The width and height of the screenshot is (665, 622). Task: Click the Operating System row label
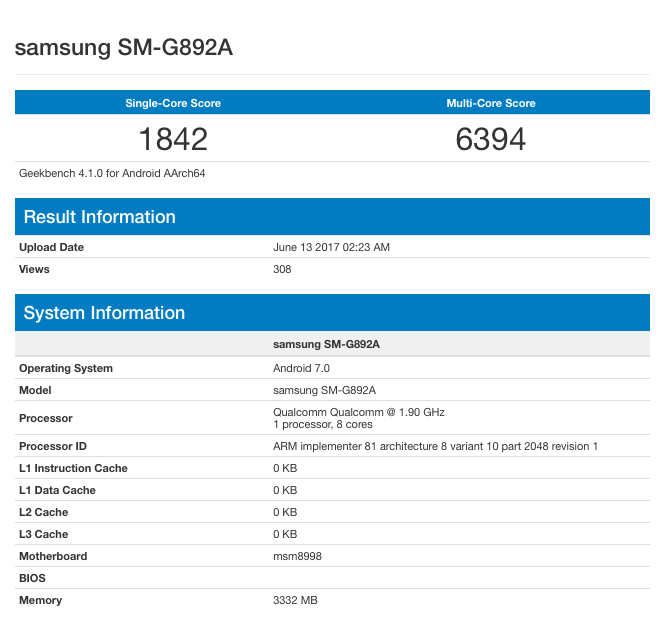[66, 368]
